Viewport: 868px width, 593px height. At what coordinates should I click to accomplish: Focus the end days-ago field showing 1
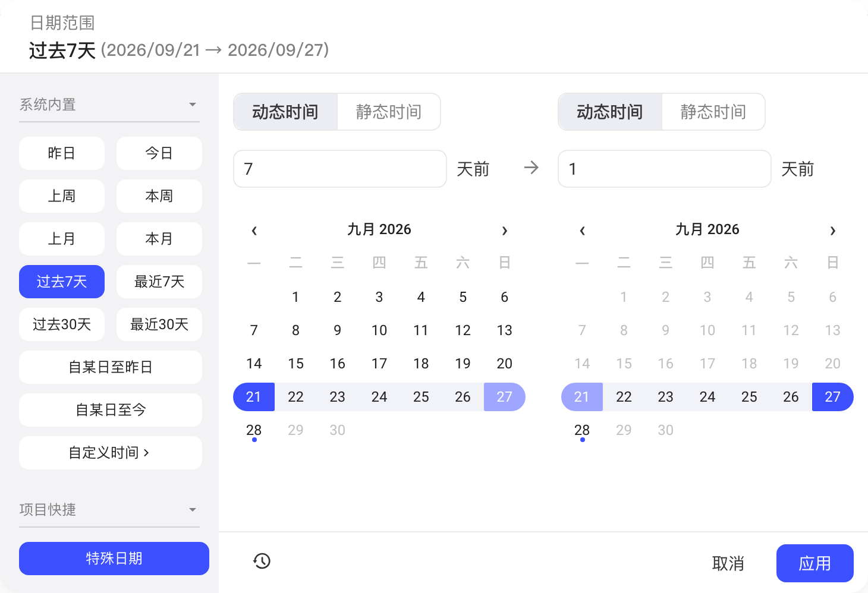pyautogui.click(x=665, y=169)
